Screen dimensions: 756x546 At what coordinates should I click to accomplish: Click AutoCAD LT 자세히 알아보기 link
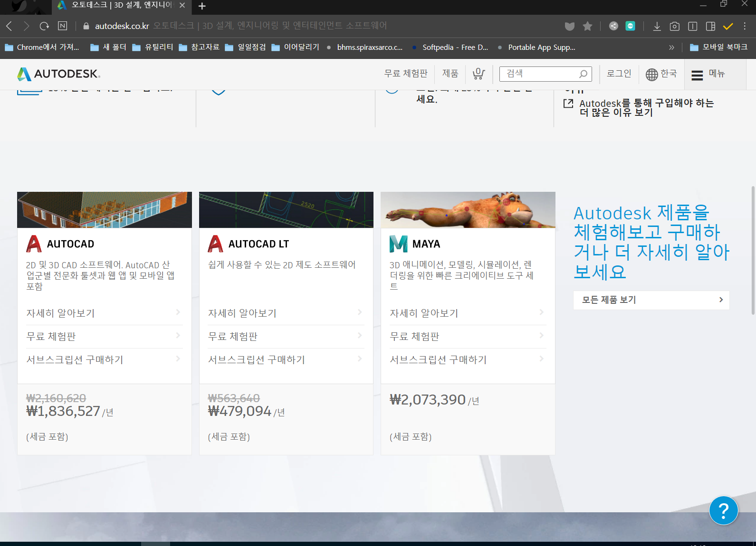(286, 313)
